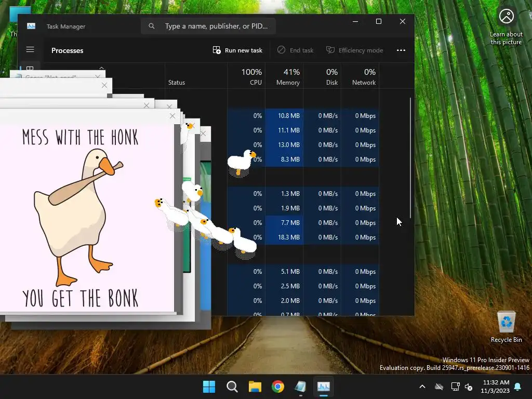Close the goose note window titled "Not-epad"
Screen dimensions: 532x399
click(98, 77)
